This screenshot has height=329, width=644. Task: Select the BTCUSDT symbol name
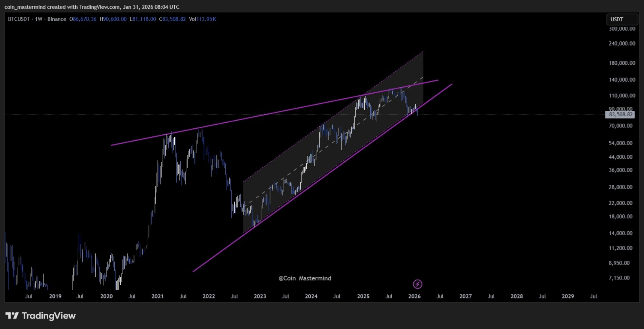(19, 19)
